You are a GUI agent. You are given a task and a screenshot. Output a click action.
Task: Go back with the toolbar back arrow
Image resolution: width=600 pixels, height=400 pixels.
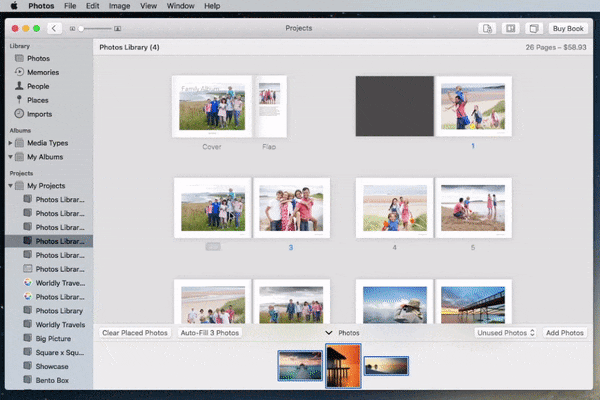pos(54,28)
